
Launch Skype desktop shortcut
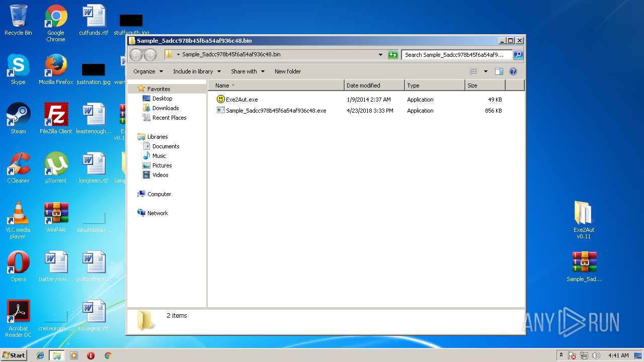tap(18, 69)
